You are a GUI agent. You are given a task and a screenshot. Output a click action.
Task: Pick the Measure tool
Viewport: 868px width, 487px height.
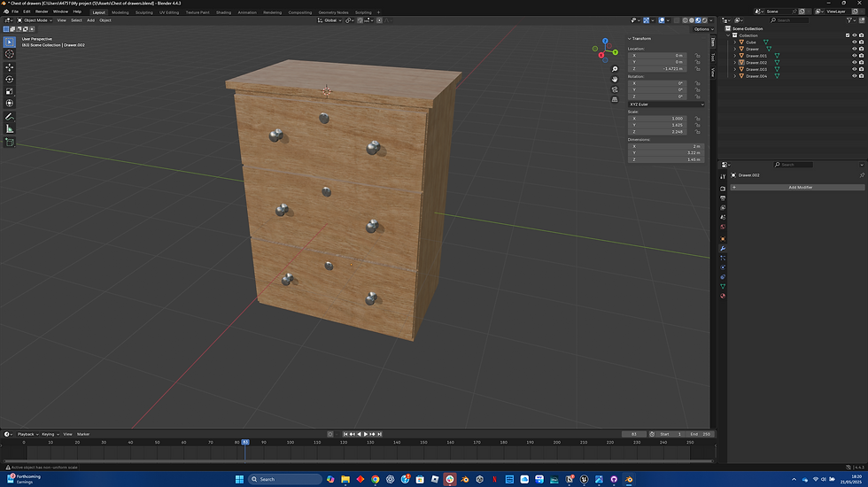click(10, 128)
